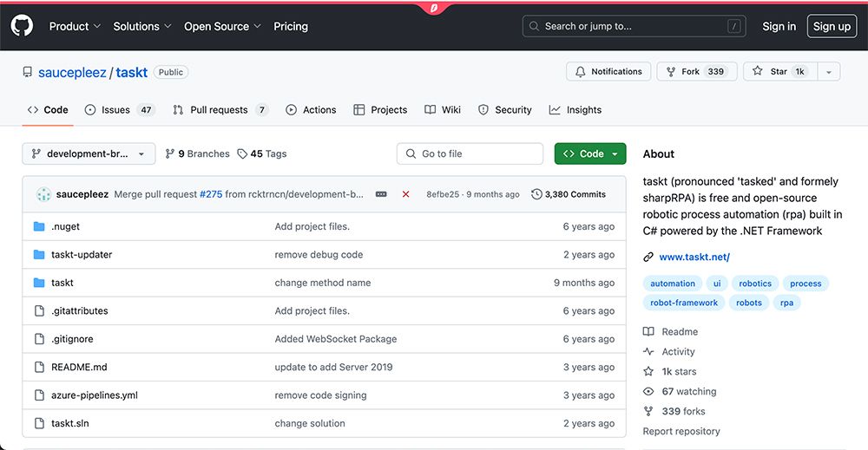Go to the Actions tab

(x=311, y=109)
